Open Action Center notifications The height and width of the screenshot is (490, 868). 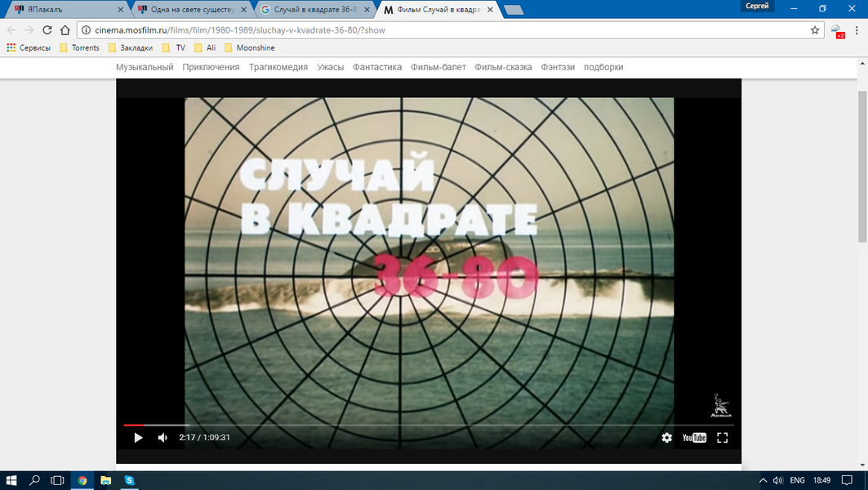coord(847,480)
